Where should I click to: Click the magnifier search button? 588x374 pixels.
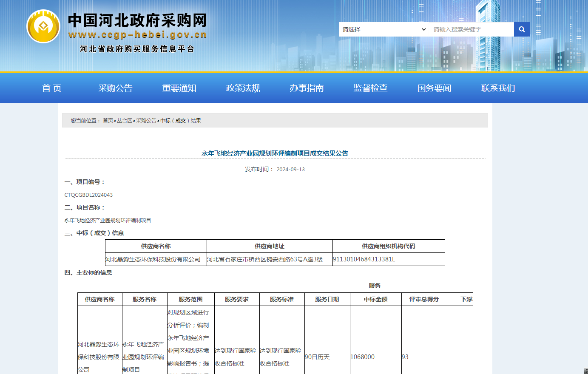point(522,29)
